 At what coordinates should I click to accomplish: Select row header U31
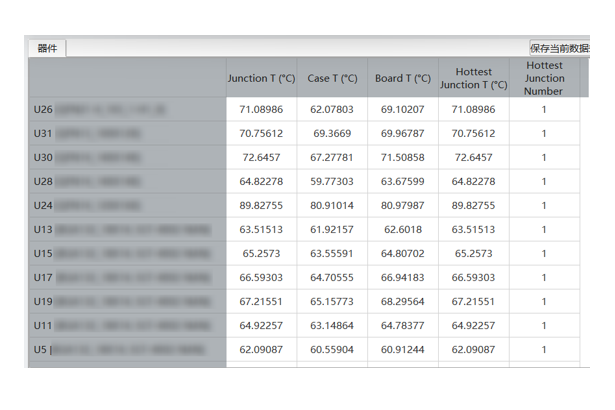127,133
